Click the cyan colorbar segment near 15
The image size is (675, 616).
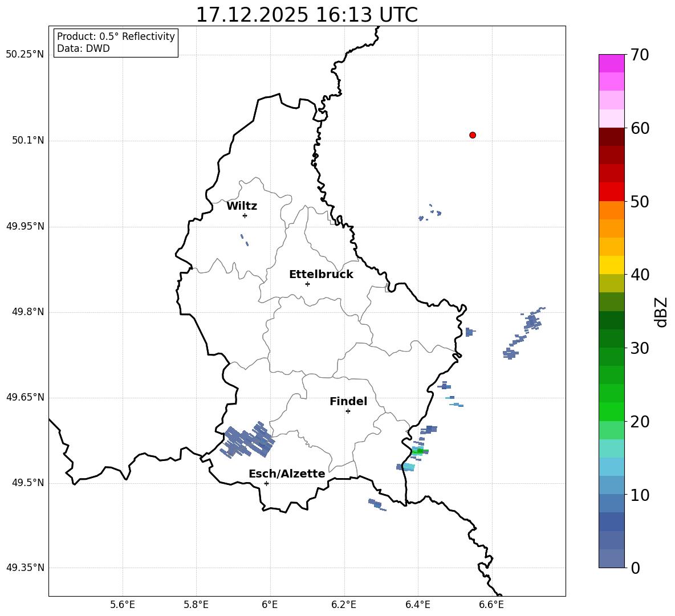click(x=611, y=448)
